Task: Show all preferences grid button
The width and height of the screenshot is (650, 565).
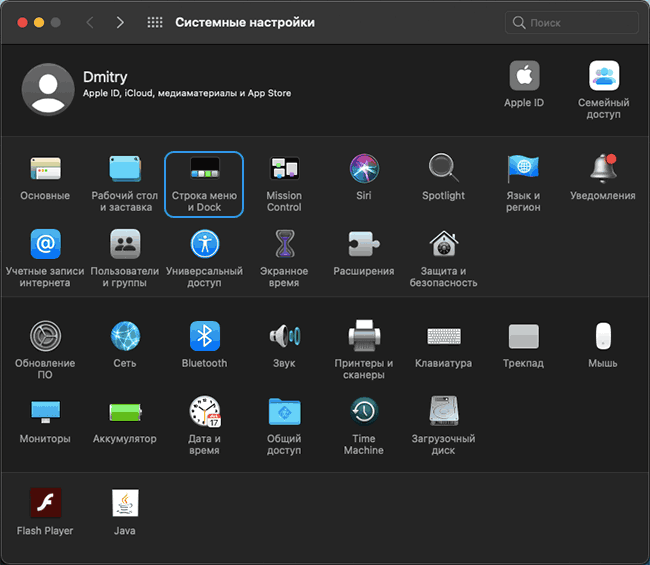Action: (155, 22)
